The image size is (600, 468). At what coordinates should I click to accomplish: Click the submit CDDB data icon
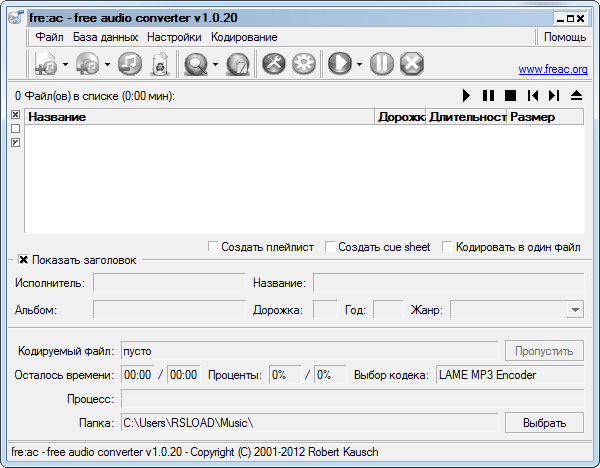[238, 64]
